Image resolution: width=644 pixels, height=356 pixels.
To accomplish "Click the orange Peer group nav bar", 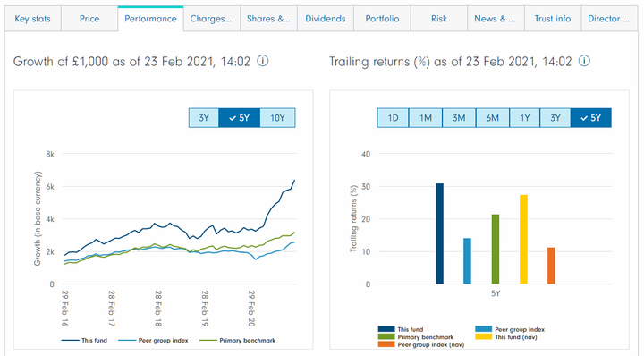I will (x=551, y=266).
